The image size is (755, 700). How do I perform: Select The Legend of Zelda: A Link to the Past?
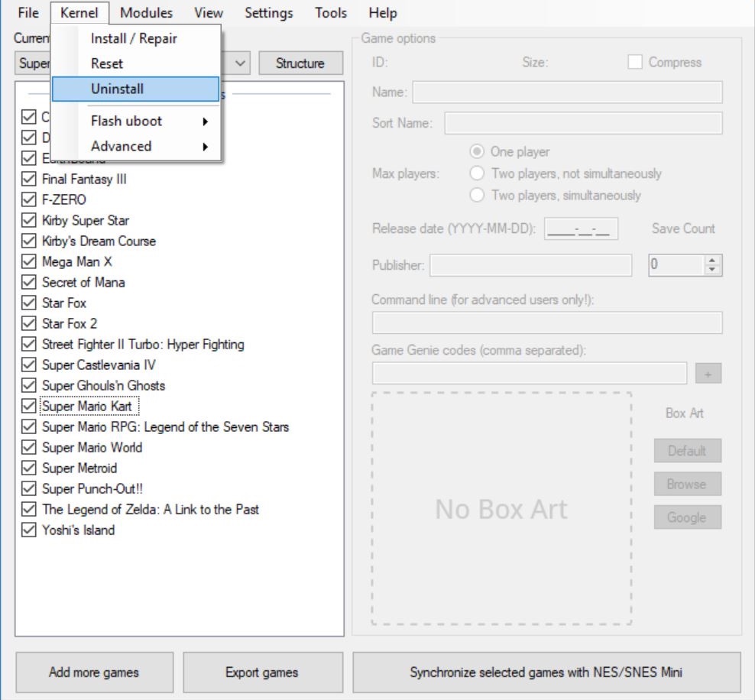(x=151, y=510)
